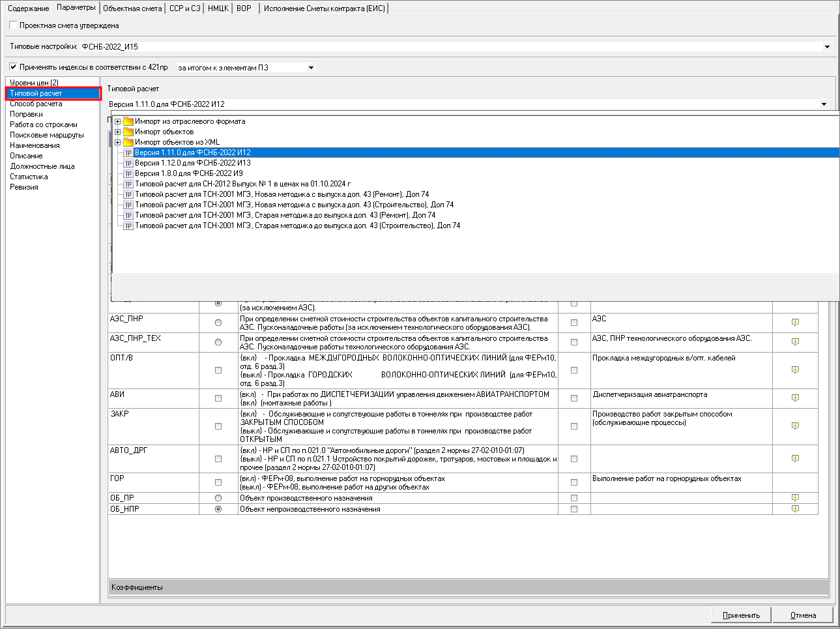Click the note icon in АЭС_ПНР row
The width and height of the screenshot is (840, 629).
click(x=795, y=323)
